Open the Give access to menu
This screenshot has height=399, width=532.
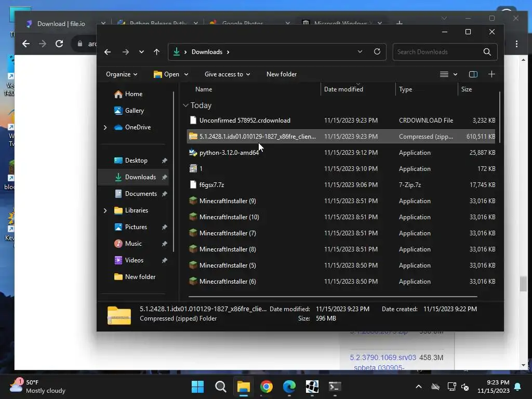pyautogui.click(x=228, y=74)
